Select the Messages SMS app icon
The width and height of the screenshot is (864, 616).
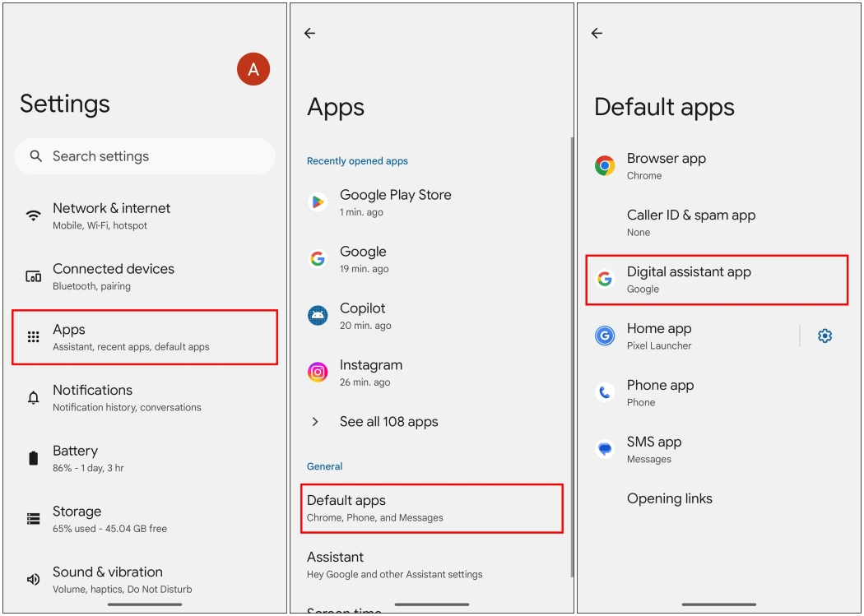pyautogui.click(x=603, y=448)
